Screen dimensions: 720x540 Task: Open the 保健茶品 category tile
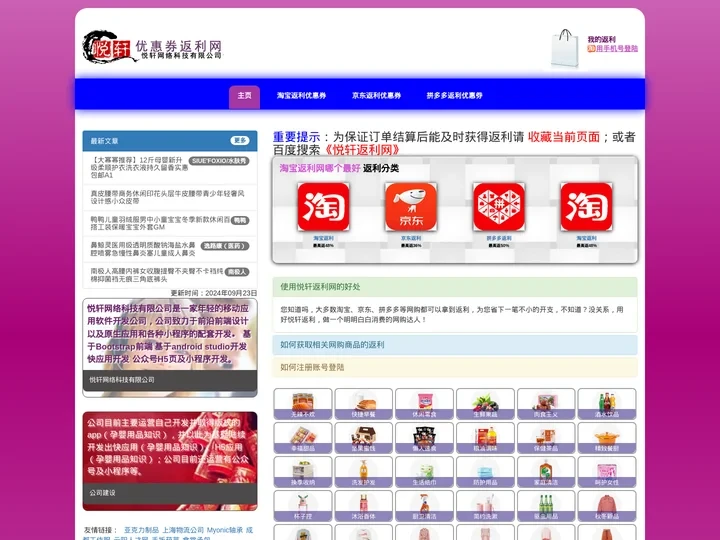(546, 438)
